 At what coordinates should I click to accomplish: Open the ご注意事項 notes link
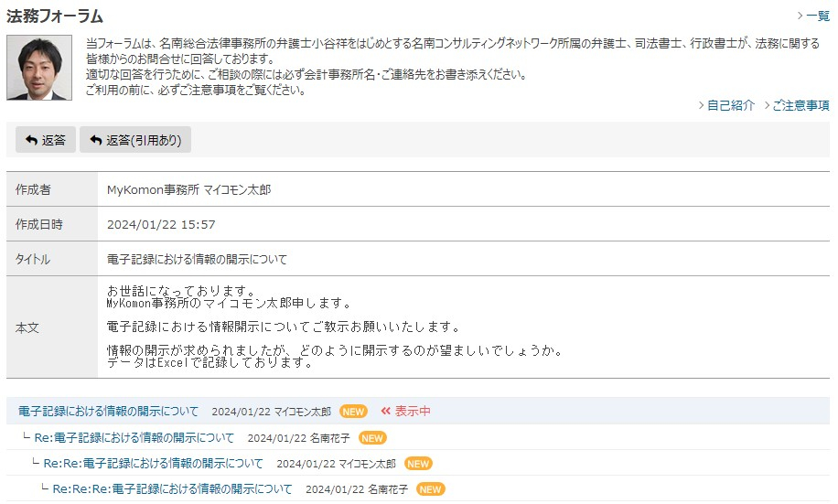pos(800,105)
